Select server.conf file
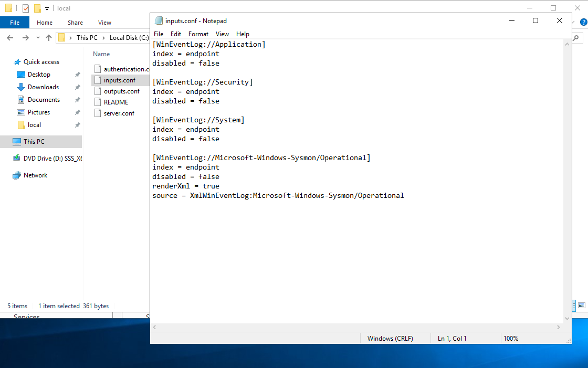The width and height of the screenshot is (588, 368). coord(119,113)
